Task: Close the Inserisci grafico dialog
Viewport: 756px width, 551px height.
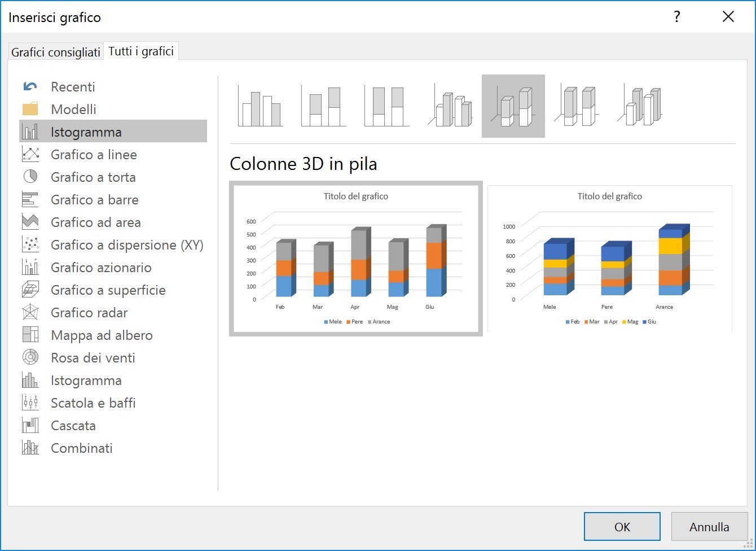Action: pyautogui.click(x=728, y=17)
